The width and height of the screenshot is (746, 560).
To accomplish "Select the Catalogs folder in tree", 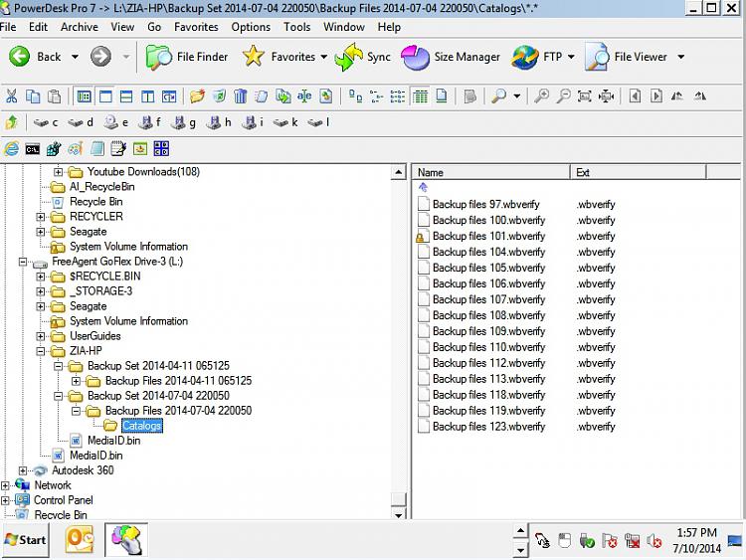I will click(x=141, y=426).
